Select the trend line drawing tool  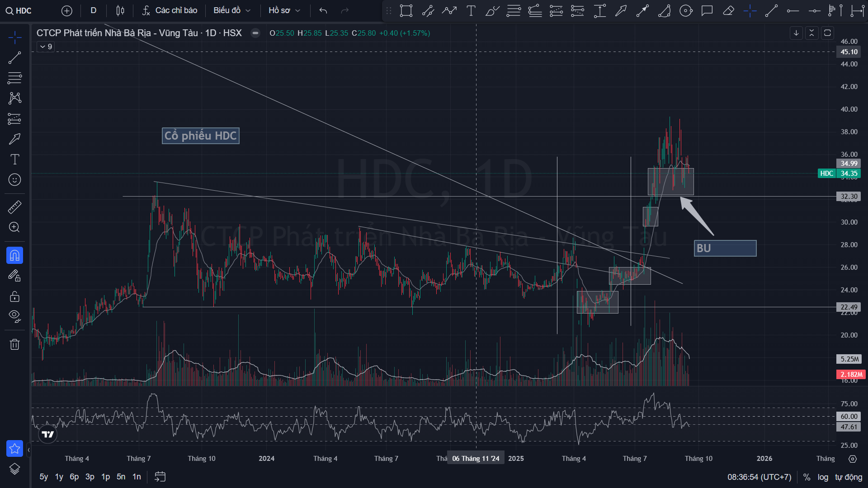point(14,58)
